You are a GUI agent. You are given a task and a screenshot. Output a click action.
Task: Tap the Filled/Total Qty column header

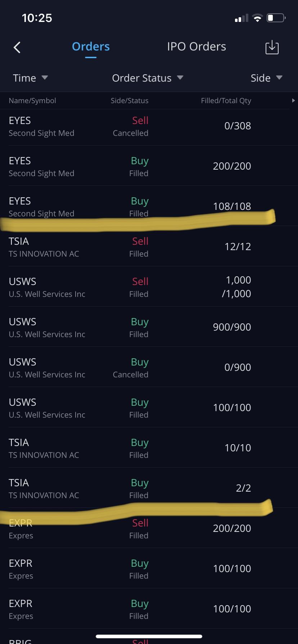(x=226, y=101)
